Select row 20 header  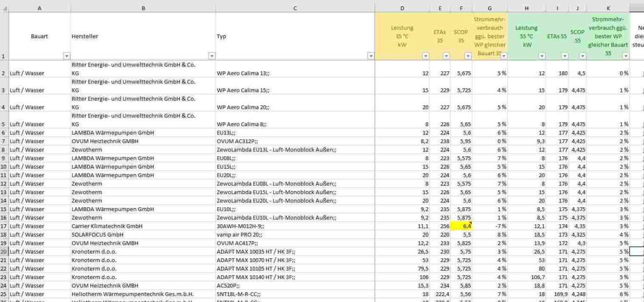click(4, 252)
